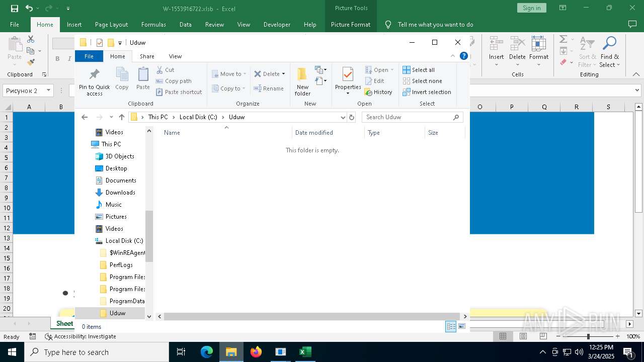The height and width of the screenshot is (362, 644).
Task: Switch Excel to Page Break Preview
Action: pos(543,336)
